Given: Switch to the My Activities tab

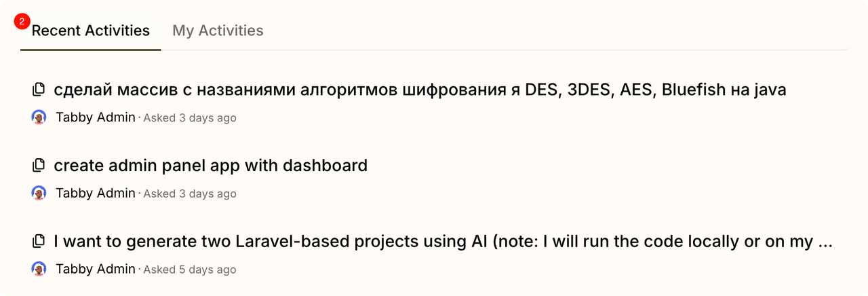Looking at the screenshot, I should [x=218, y=31].
